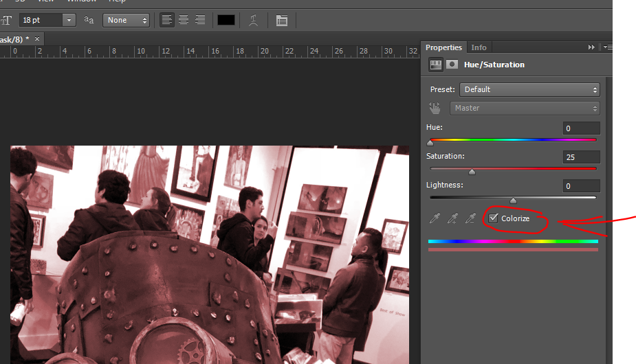The image size is (636, 364).
Task: Select the add-to-sample eyedropper
Action: coord(452,218)
